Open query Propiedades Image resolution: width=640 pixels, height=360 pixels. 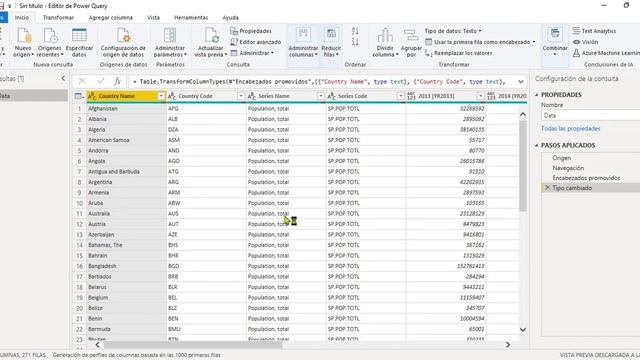(x=251, y=31)
